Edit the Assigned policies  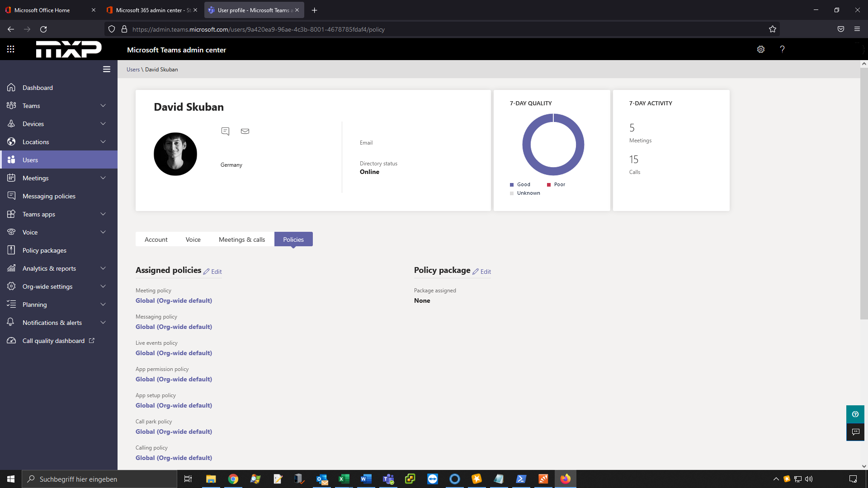[x=212, y=272]
